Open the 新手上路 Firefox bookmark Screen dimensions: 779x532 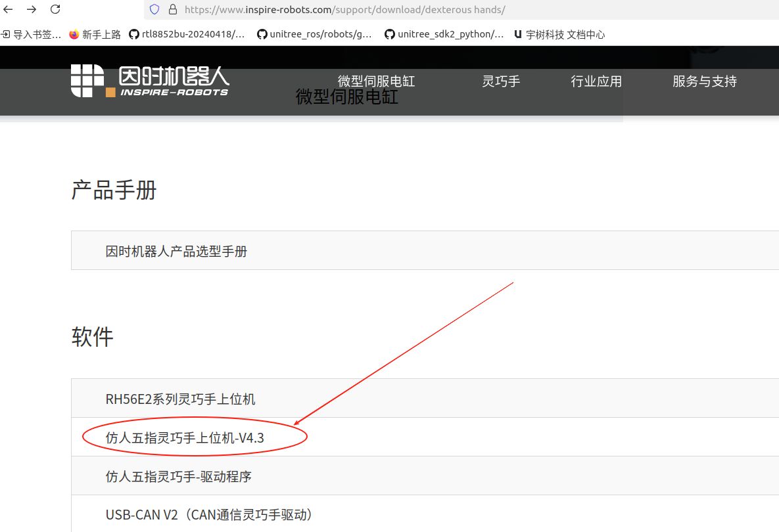(x=95, y=34)
